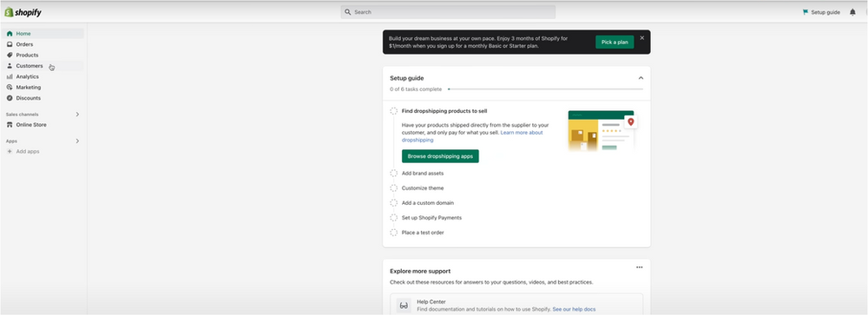
Task: Dismiss the plan promotion banner
Action: pyautogui.click(x=642, y=37)
